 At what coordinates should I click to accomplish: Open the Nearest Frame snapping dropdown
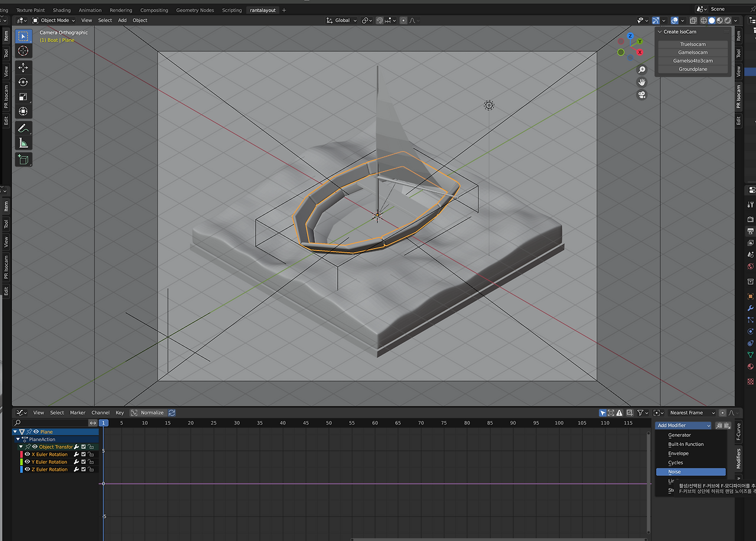pos(691,413)
